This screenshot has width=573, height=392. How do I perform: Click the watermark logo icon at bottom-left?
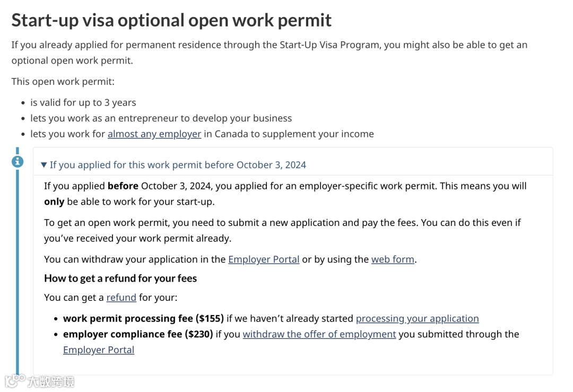[15, 380]
